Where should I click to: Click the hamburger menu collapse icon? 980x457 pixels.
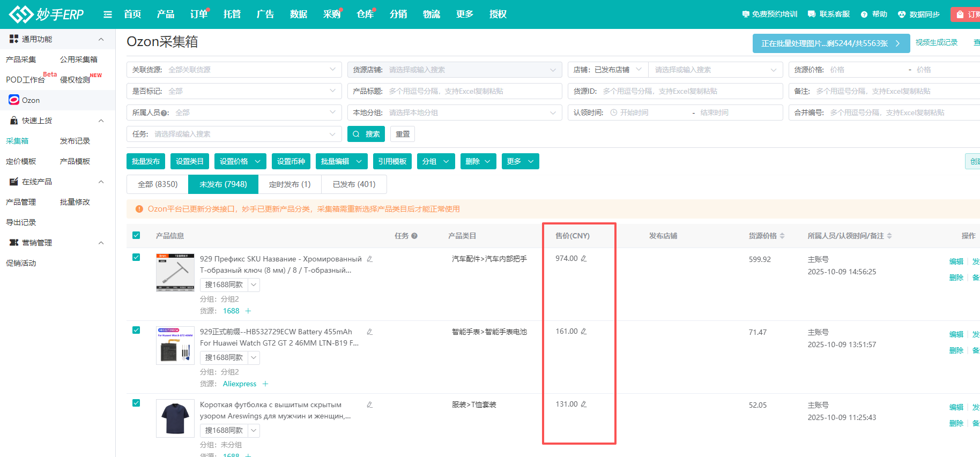pyautogui.click(x=108, y=14)
